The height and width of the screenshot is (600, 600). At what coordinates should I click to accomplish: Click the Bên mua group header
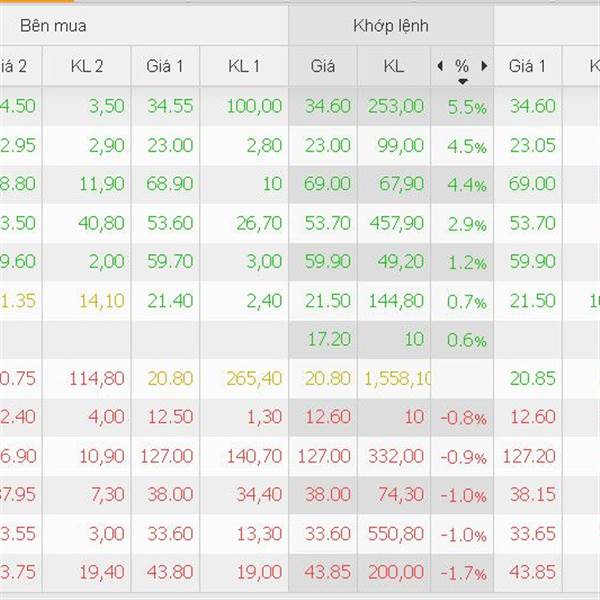coord(53,26)
